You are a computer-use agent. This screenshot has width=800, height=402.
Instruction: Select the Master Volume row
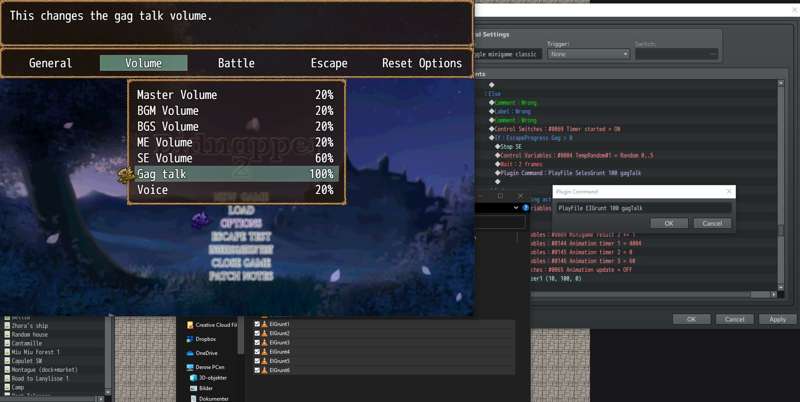235,95
